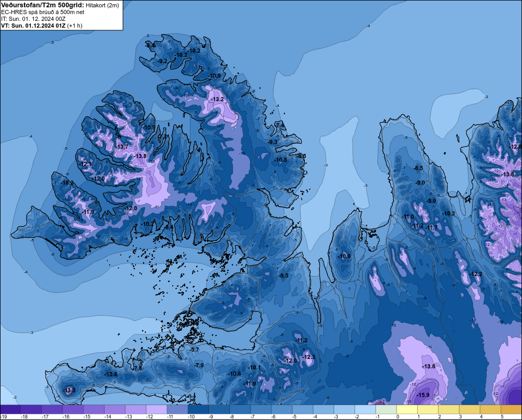The height and width of the screenshot is (420, 522).
Task: Click the title 'Veðurstofan/T2m 500grid' in the header box
Action: coord(42,5)
